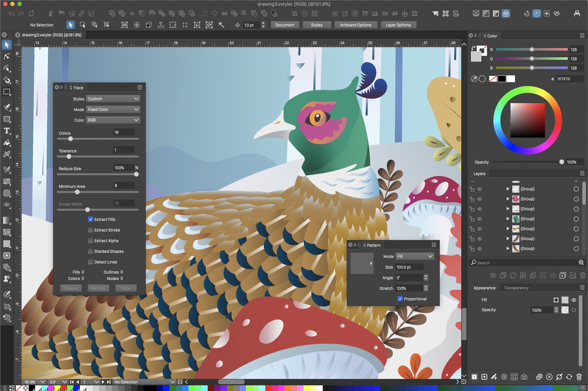Click the magic wand icon in options bar
The image size is (588, 391).
(x=221, y=25)
